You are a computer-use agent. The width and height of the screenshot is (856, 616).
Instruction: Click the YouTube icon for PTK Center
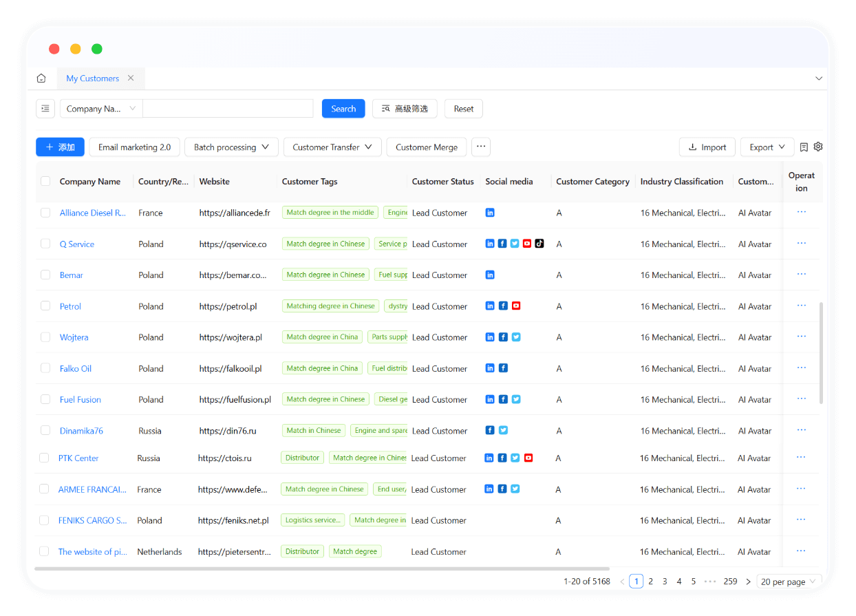coord(528,457)
